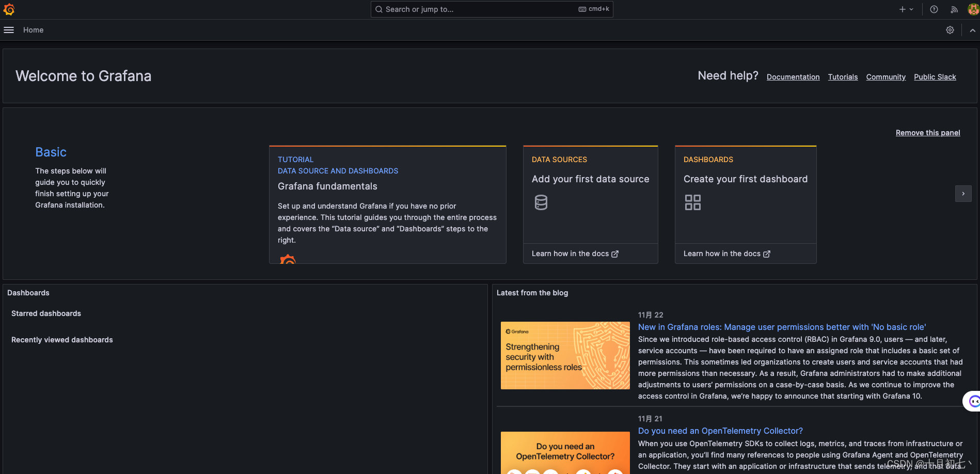Click the Welcome to Grafana heading

(x=84, y=76)
